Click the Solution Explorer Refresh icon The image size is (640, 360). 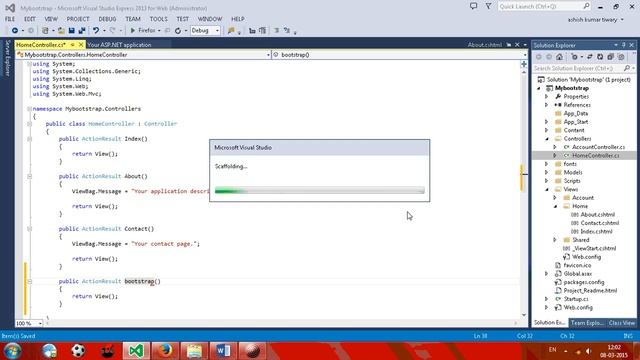point(600,57)
